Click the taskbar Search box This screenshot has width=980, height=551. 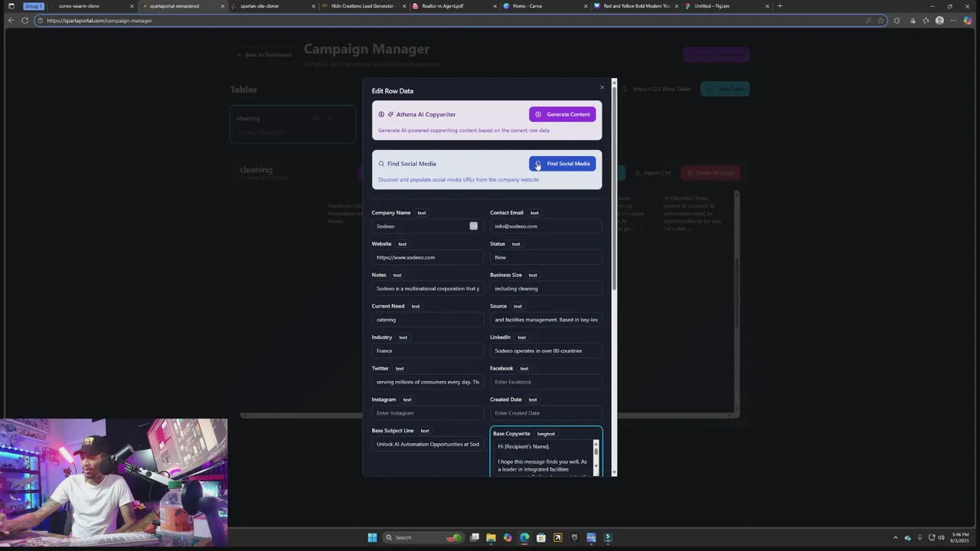[423, 537]
